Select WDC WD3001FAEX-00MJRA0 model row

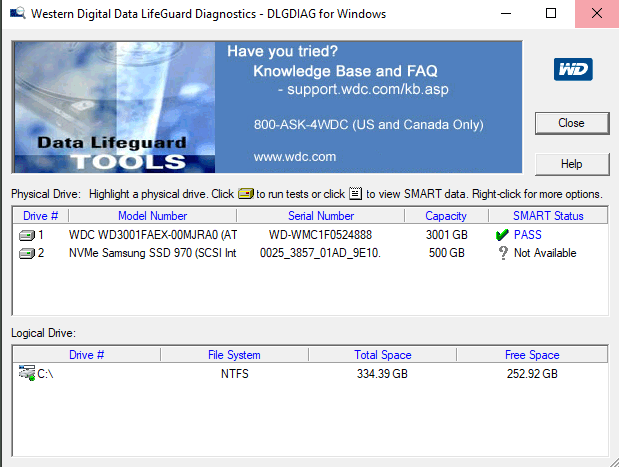pyautogui.click(x=153, y=235)
